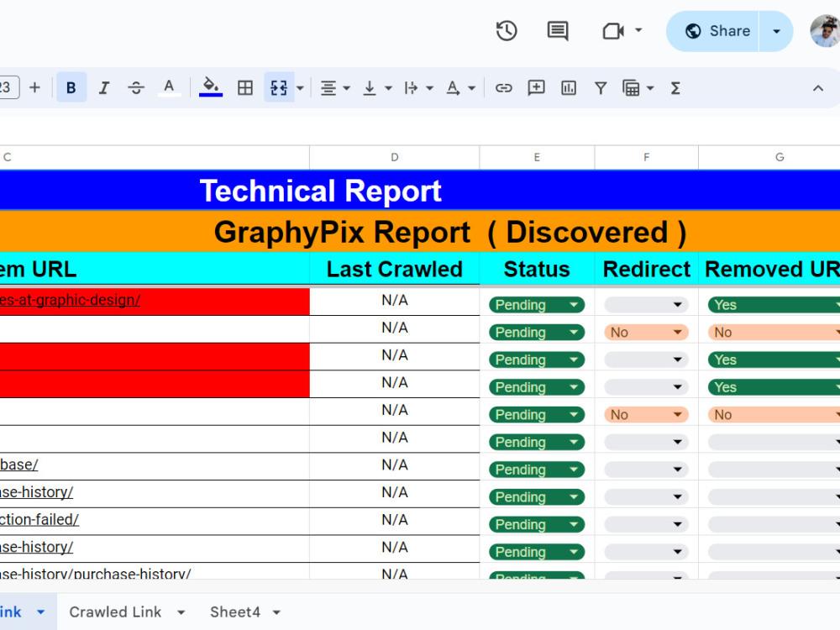This screenshot has width=840, height=630.
Task: Open the text color picker
Action: pos(170,88)
